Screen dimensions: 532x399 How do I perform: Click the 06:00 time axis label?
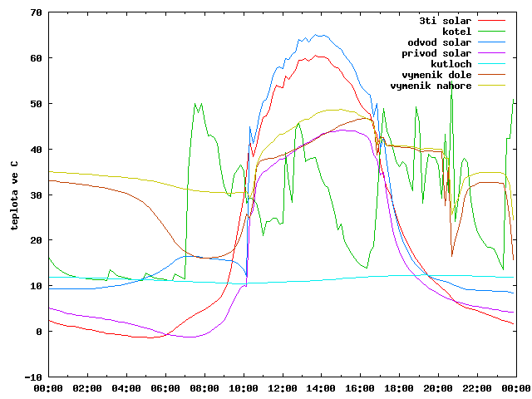[165, 388]
